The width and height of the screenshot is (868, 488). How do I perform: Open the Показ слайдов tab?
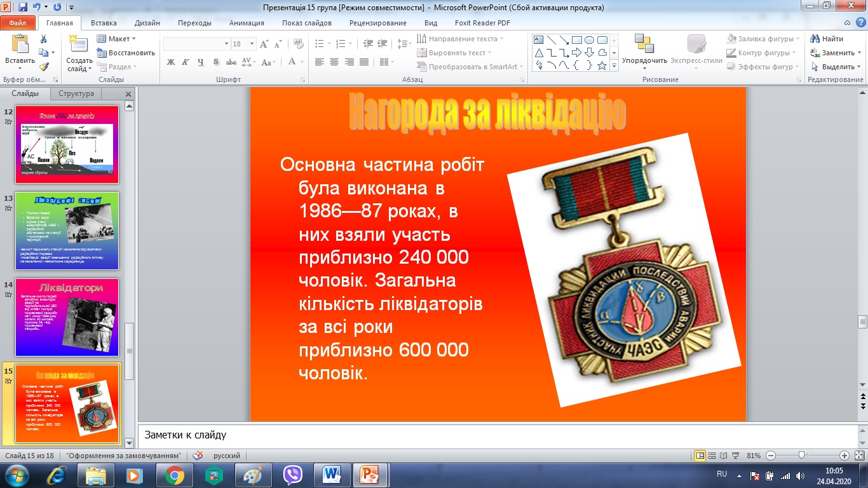point(307,23)
